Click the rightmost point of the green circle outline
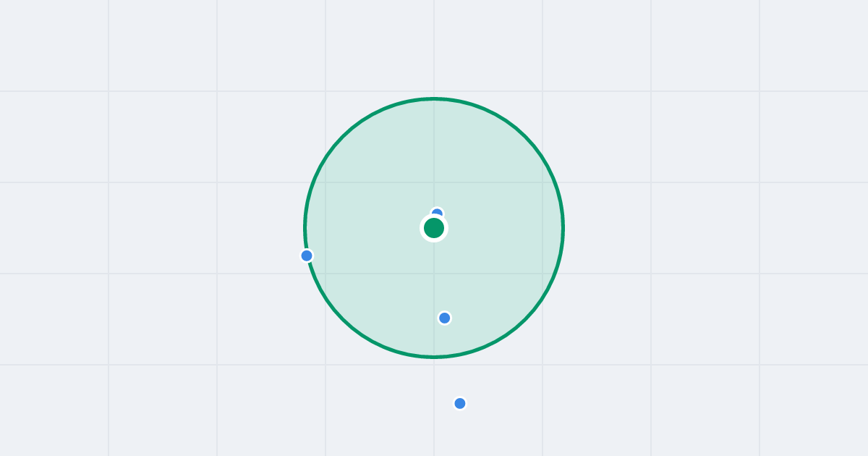 563,228
